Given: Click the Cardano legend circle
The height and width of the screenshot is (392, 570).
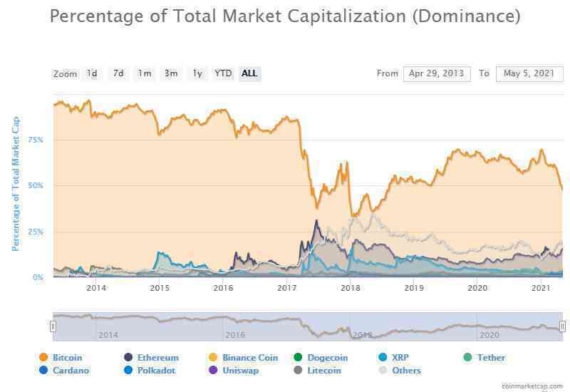Looking at the screenshot, I should tap(43, 370).
